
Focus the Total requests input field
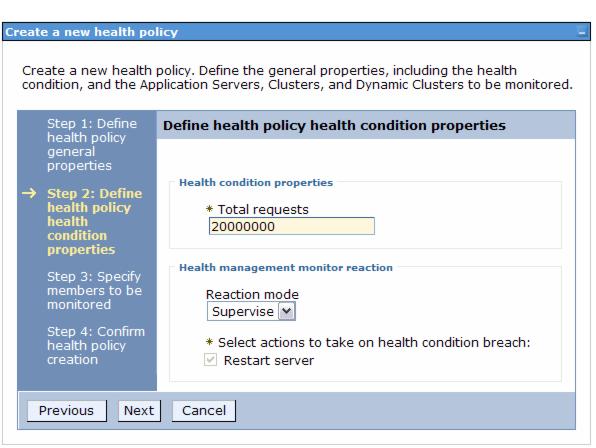[292, 226]
